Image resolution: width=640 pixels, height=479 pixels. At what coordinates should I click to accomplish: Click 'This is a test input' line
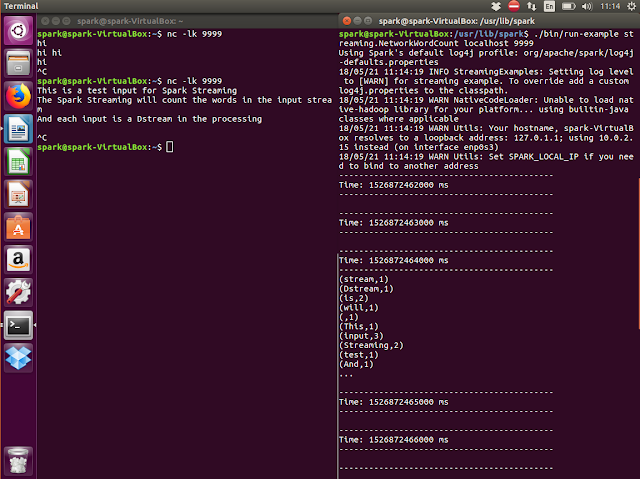(x=137, y=91)
